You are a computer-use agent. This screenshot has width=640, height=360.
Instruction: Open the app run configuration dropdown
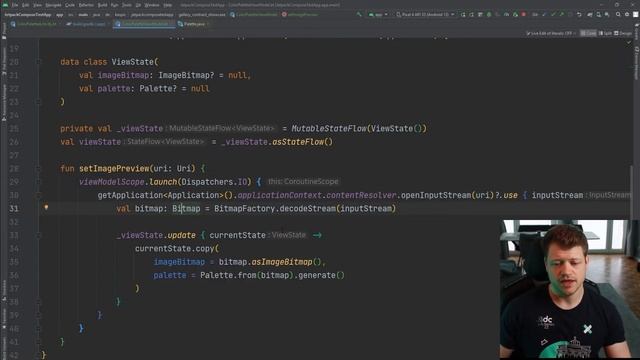pyautogui.click(x=378, y=14)
